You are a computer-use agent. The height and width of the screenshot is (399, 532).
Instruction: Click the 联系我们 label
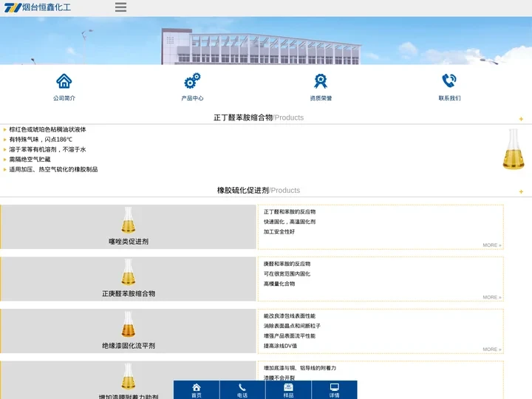[x=449, y=98]
